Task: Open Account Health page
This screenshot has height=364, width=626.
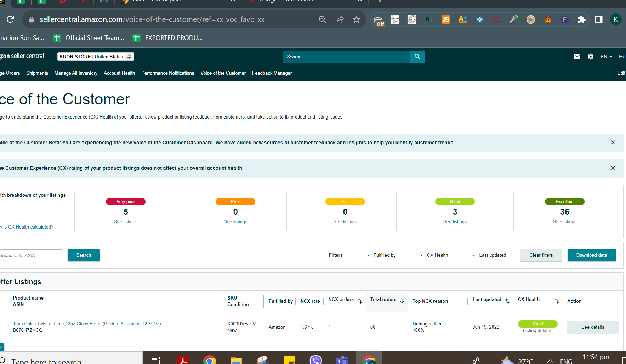Action: tap(119, 73)
